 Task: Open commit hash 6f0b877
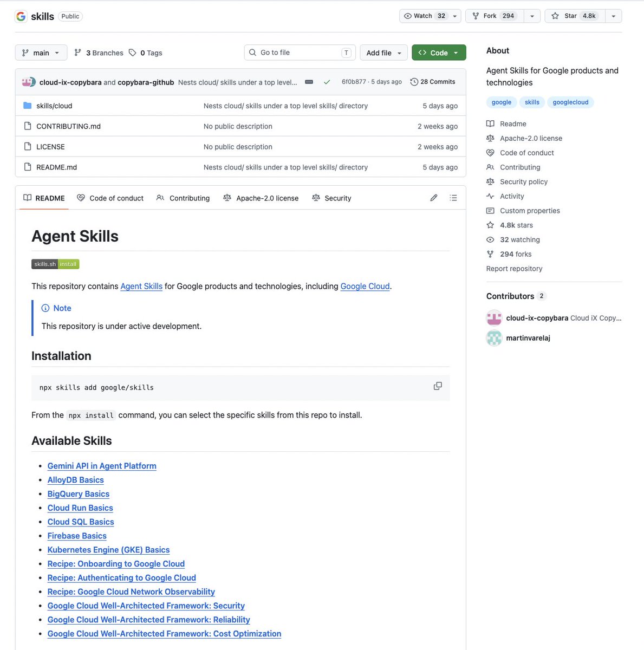tap(354, 82)
